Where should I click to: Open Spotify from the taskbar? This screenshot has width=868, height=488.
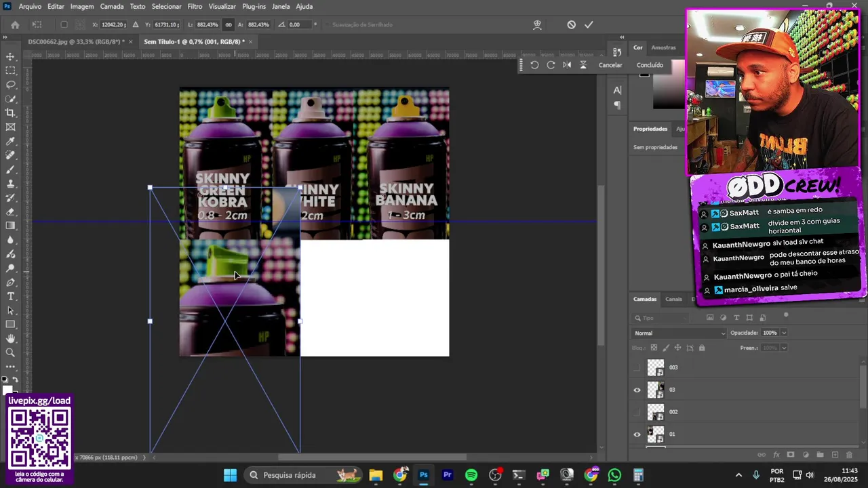pos(471,475)
